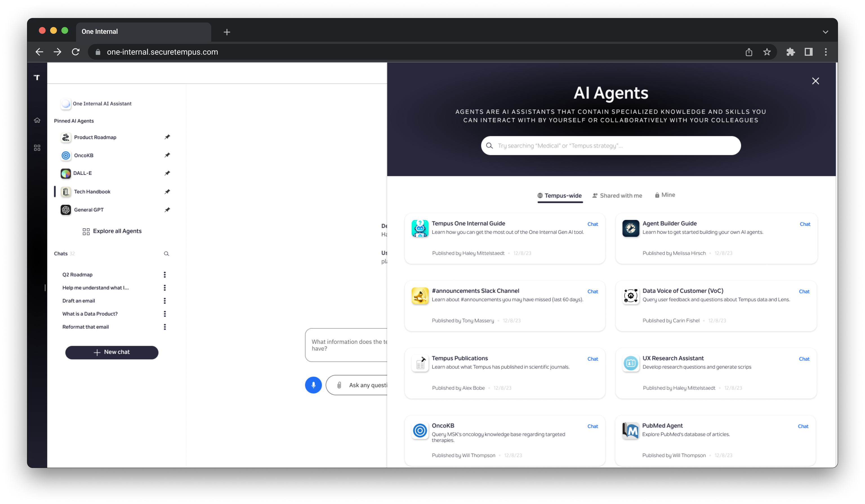Open the Reformat that email chat
This screenshot has width=865, height=504.
pyautogui.click(x=86, y=327)
